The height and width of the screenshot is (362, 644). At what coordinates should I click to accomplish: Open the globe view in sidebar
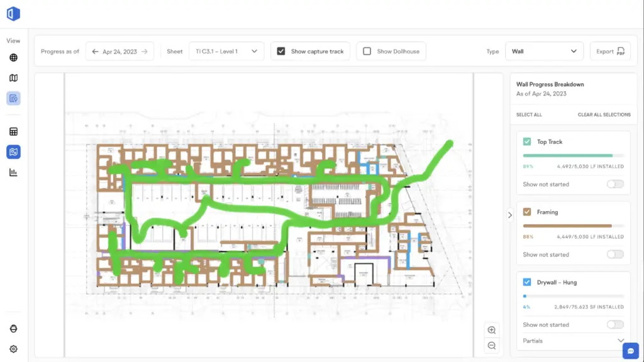click(13, 58)
